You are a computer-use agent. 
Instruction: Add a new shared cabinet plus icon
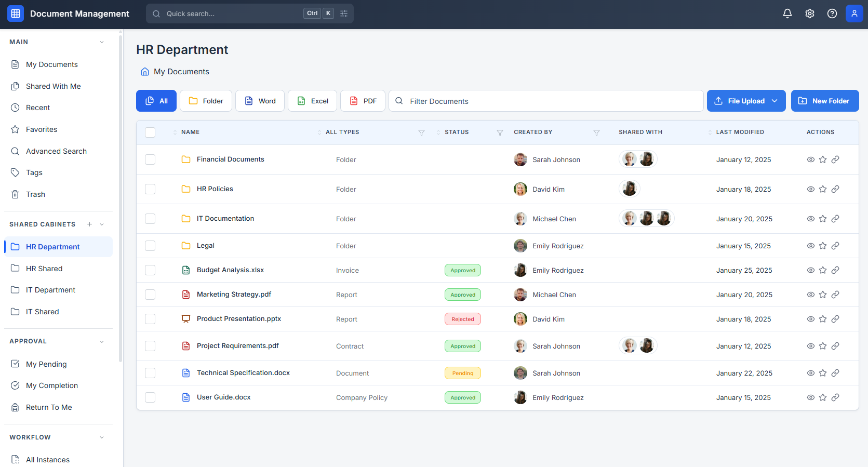click(89, 224)
